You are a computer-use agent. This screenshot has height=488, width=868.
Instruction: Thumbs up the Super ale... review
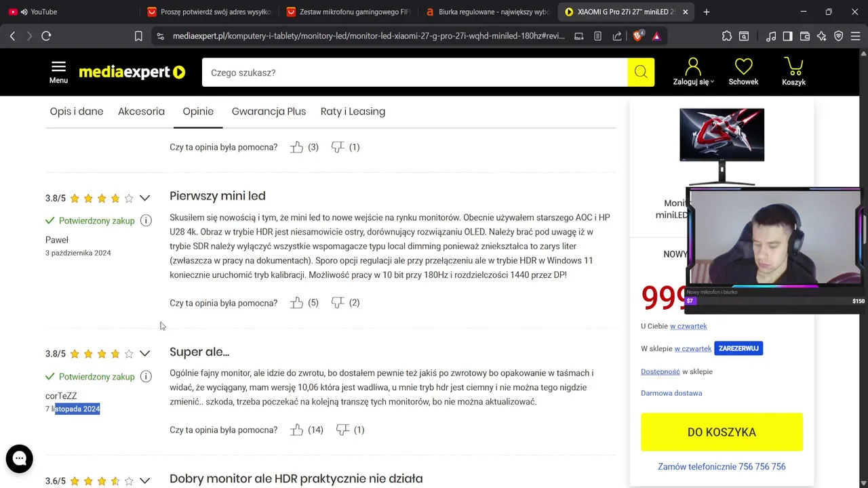296,429
